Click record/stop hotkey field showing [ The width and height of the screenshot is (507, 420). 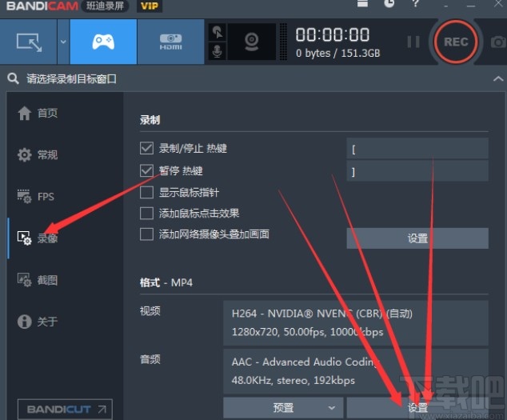[417, 149]
